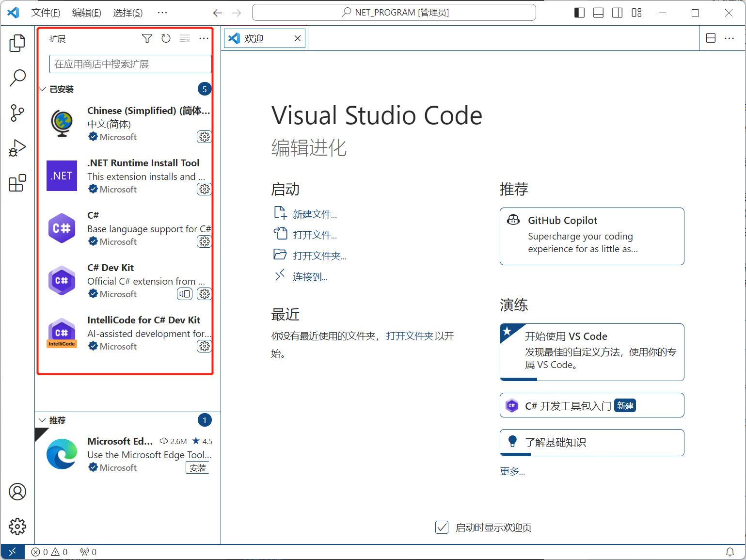
Task: Refresh the extensions list
Action: tap(166, 38)
